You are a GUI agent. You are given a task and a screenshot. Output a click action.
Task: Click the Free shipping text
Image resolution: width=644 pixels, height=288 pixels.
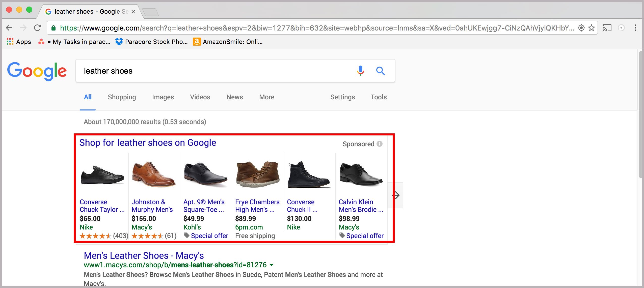point(255,236)
